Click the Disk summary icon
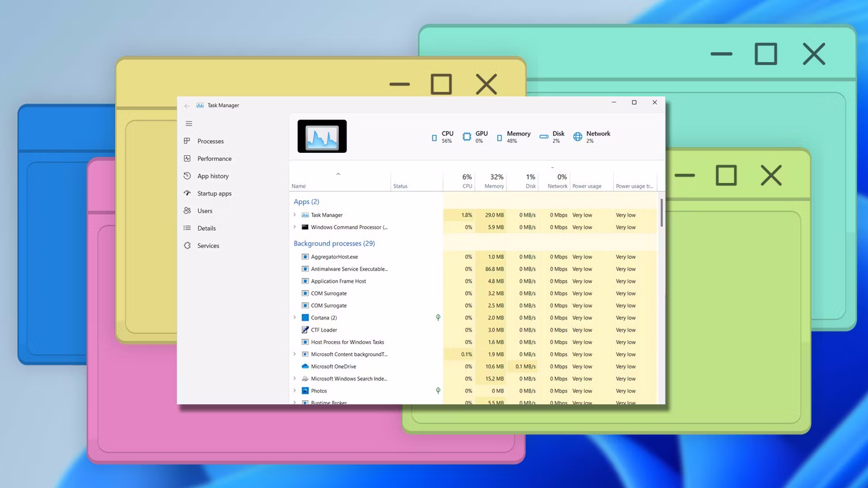The height and width of the screenshot is (488, 868). pos(544,137)
